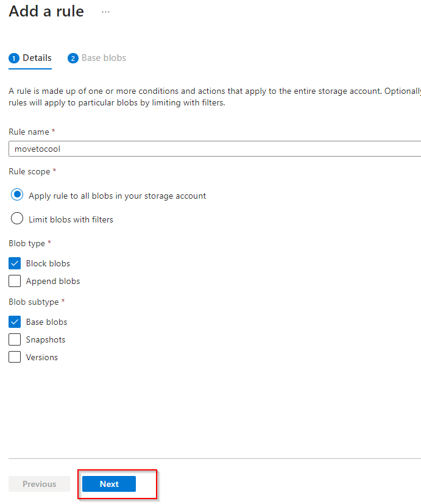Image resolution: width=421 pixels, height=504 pixels.
Task: Choose Limit blobs with filters option
Action: [x=17, y=219]
